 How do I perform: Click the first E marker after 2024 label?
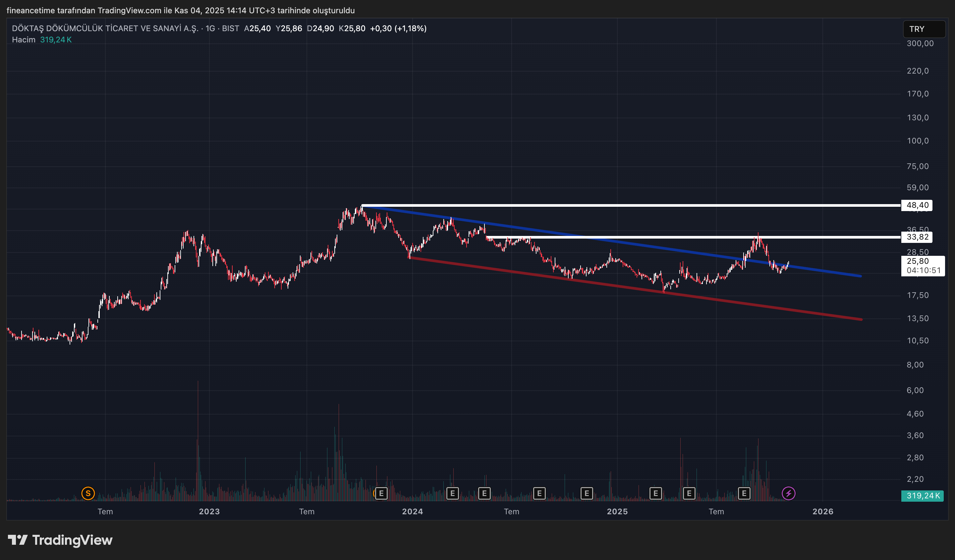click(x=453, y=493)
